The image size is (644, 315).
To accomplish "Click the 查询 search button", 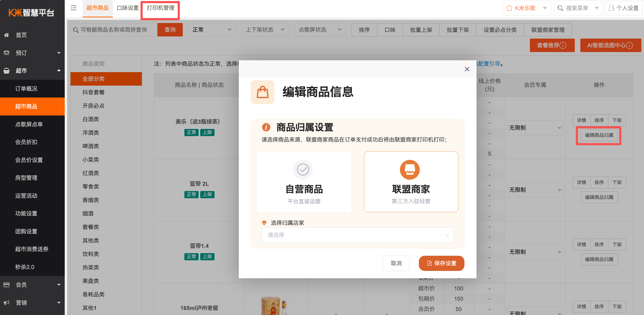I will coord(170,30).
